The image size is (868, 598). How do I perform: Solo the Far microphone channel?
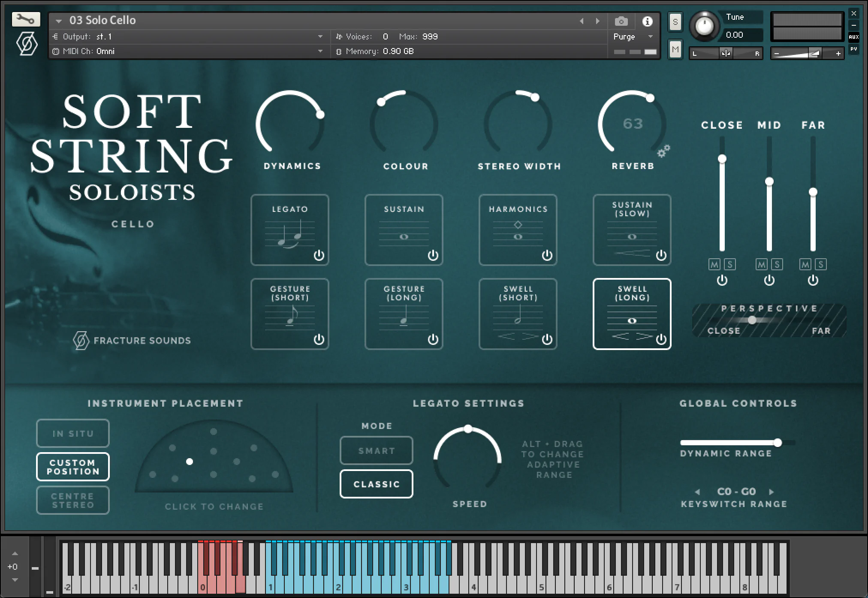[x=820, y=264]
